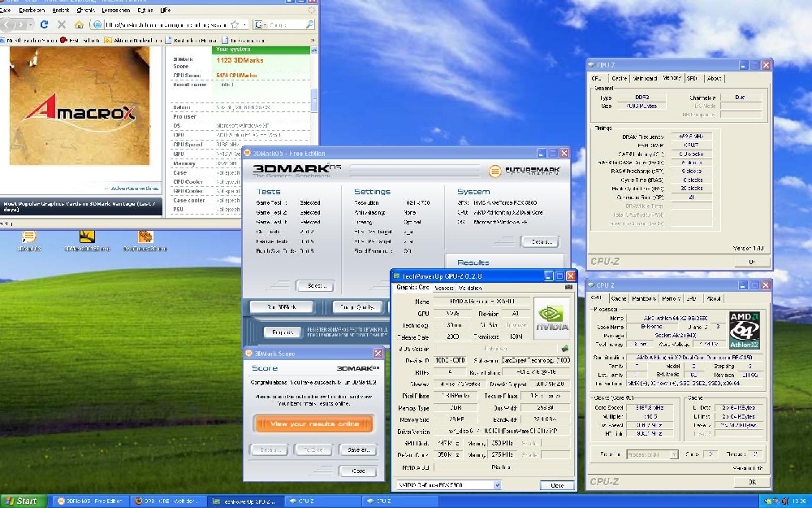Click the Your system green header

tap(261, 50)
